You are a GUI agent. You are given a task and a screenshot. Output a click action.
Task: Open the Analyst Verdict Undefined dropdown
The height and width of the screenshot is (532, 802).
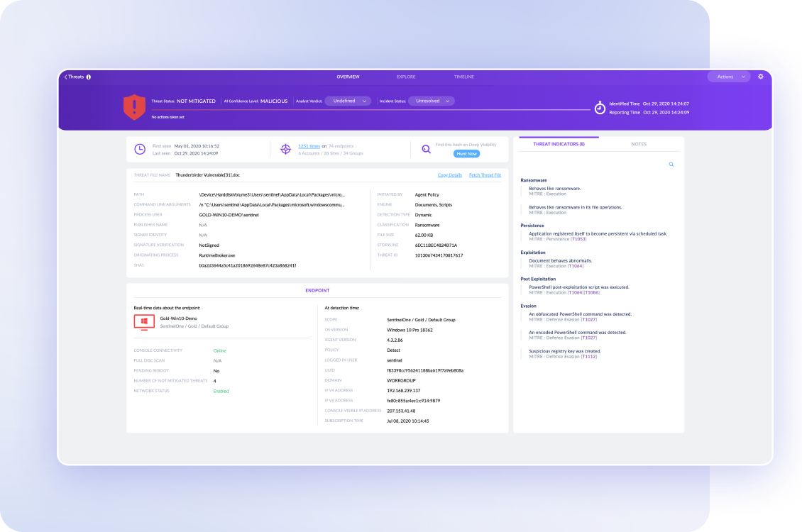348,101
